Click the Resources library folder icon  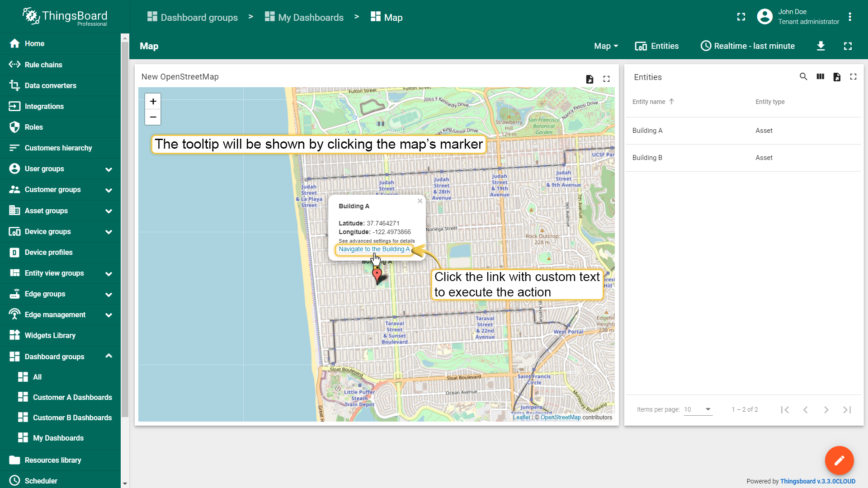[x=14, y=460]
